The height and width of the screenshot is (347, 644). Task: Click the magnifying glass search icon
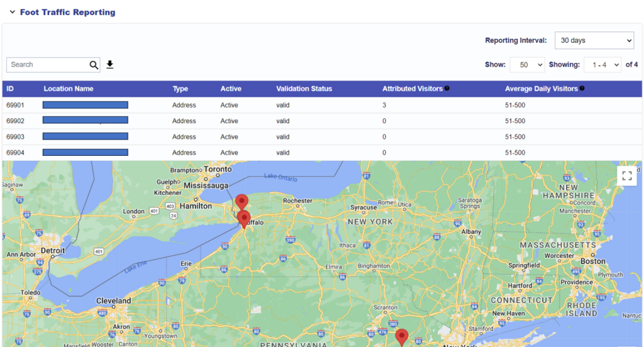[x=94, y=65]
